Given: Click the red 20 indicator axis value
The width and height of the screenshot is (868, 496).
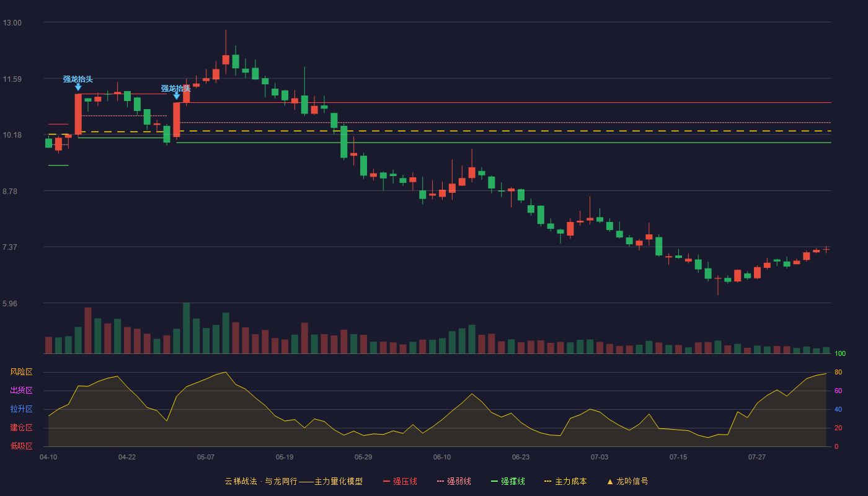Looking at the screenshot, I should pos(838,428).
